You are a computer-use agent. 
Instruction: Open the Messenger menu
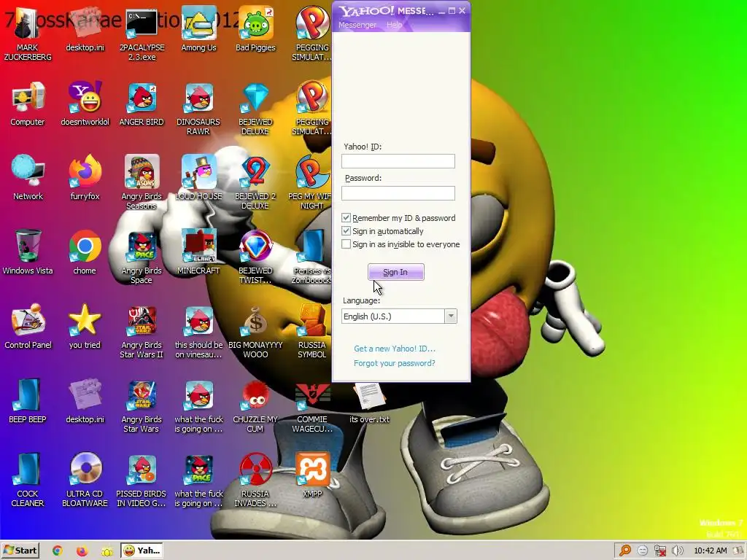[x=357, y=25]
